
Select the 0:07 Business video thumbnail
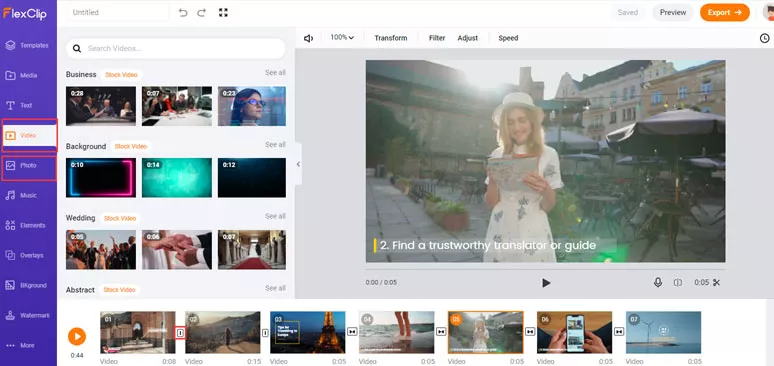[x=177, y=106]
